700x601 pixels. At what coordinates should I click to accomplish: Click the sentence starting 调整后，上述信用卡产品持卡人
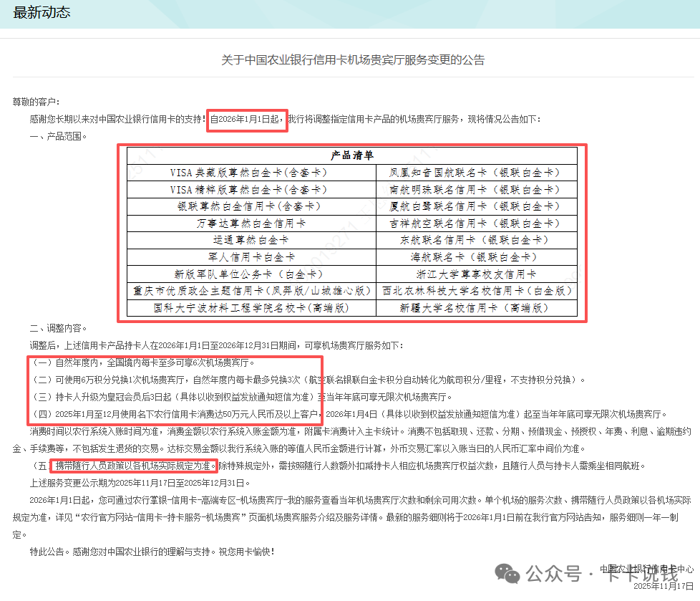pyautogui.click(x=217, y=345)
